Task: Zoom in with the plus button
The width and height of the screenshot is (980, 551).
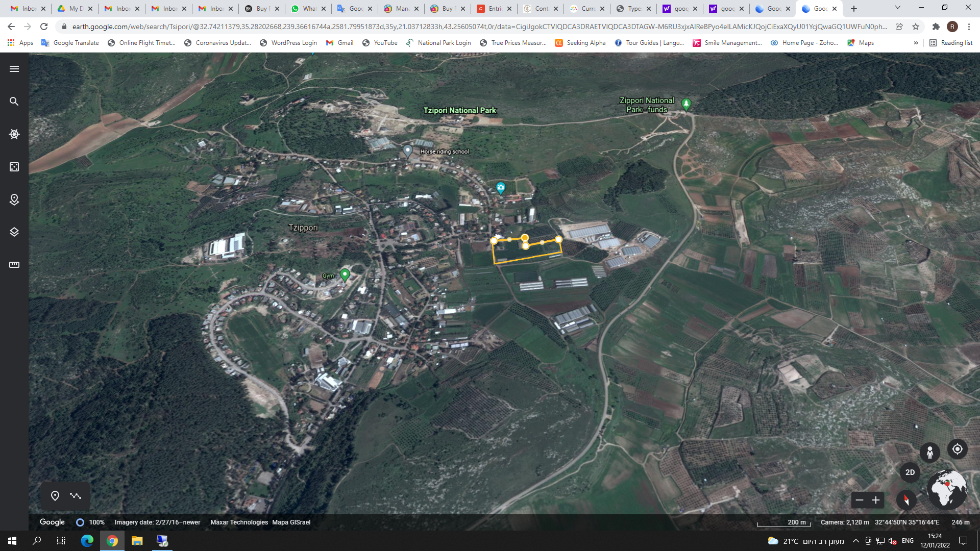Action: tap(876, 500)
